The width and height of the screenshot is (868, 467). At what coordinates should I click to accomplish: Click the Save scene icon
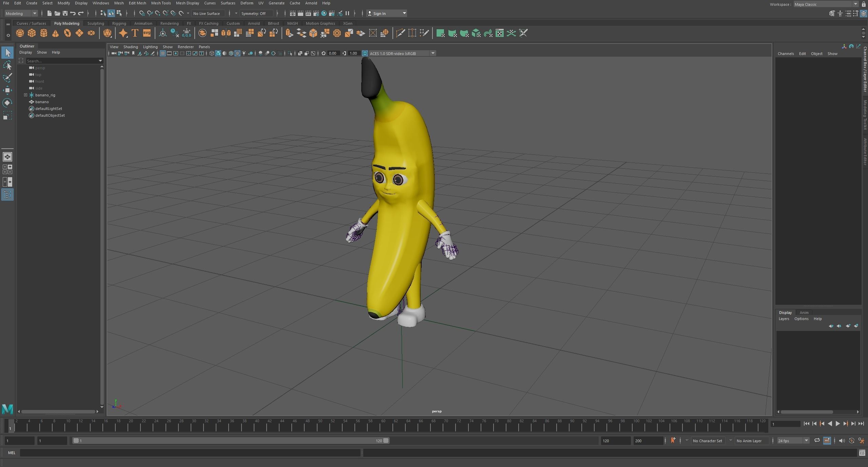coord(65,14)
